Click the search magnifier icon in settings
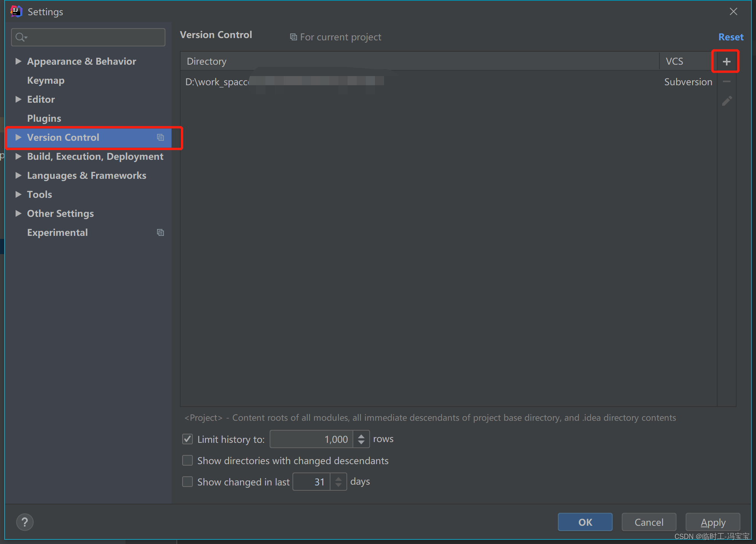 [21, 37]
